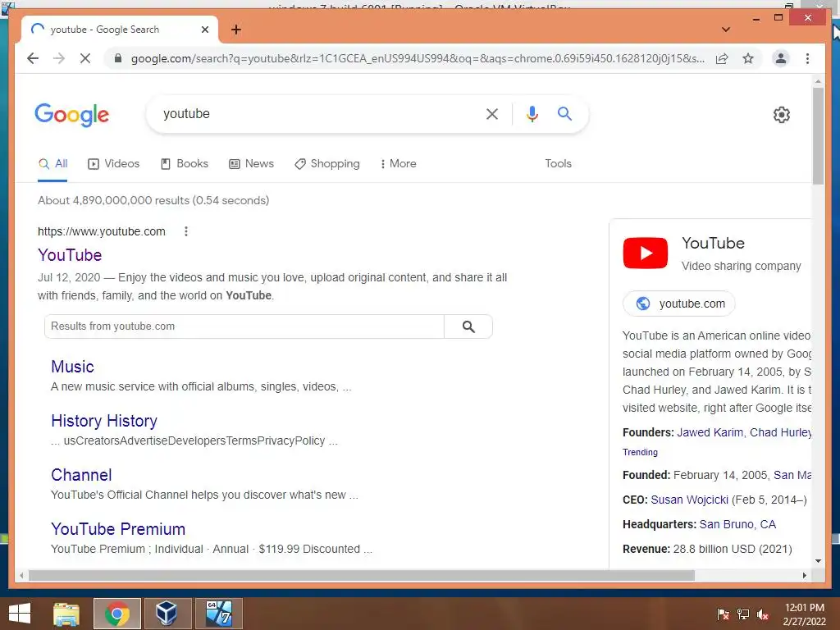Open the YouTube Premium sitelink
This screenshot has width=840, height=630.
click(118, 529)
